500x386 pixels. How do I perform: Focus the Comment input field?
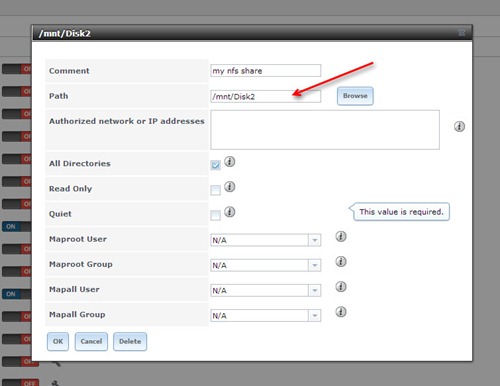(x=266, y=71)
